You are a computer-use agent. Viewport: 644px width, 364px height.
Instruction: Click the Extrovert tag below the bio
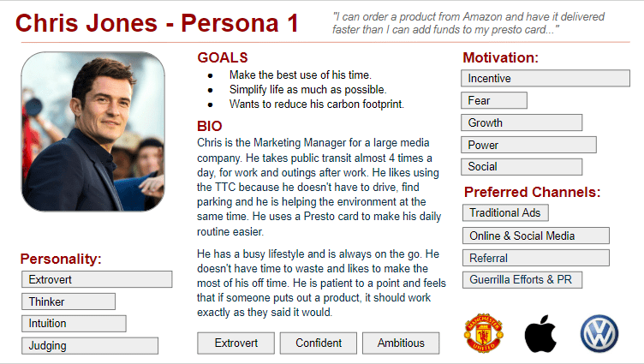[x=236, y=343]
